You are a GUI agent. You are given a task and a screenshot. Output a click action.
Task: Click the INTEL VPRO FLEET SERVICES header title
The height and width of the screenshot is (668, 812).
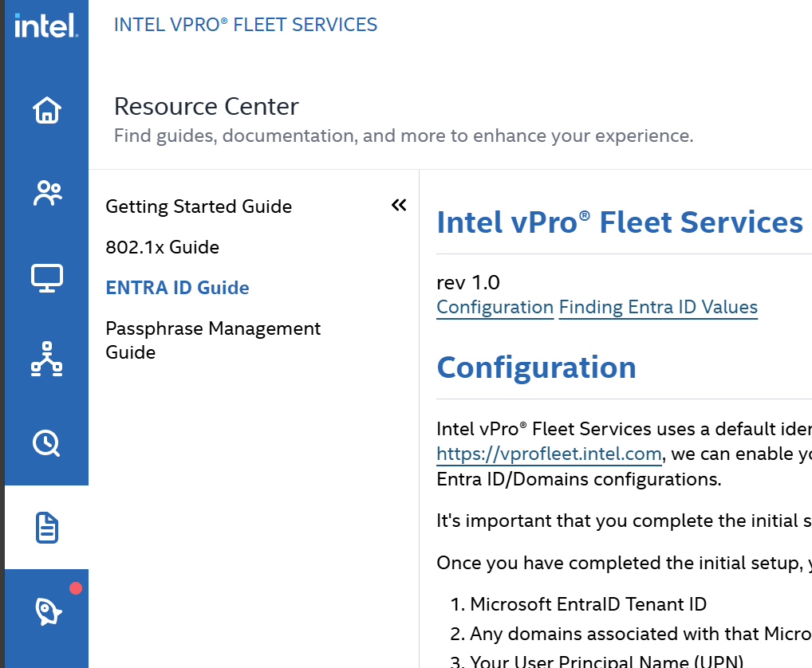click(x=246, y=25)
